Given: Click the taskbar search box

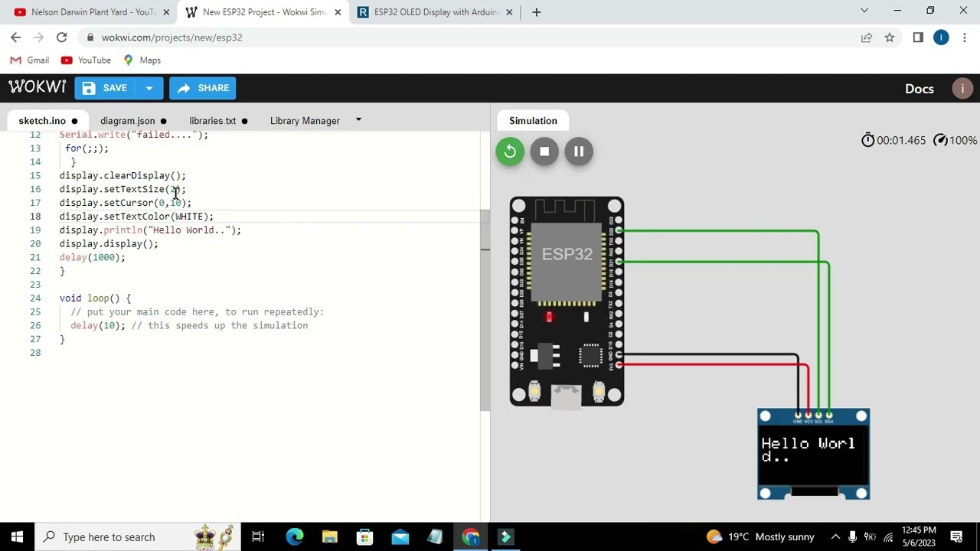Looking at the screenshot, I should 138,536.
